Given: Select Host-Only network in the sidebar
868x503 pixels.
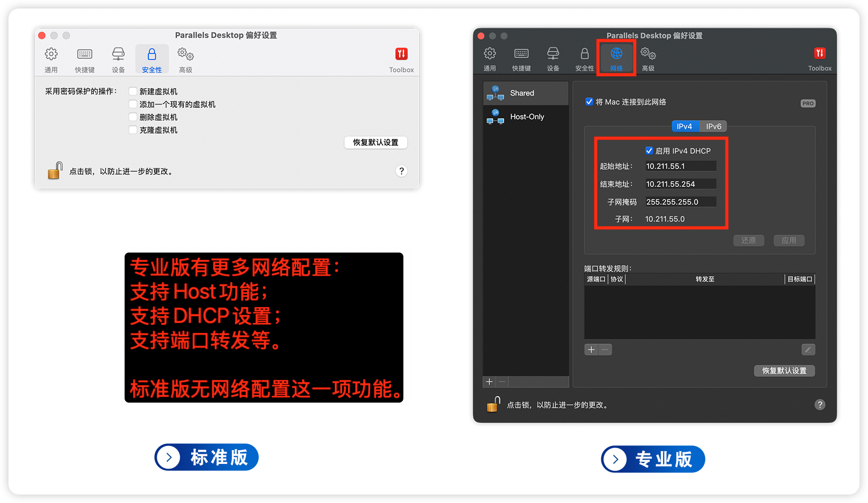Looking at the screenshot, I should tap(526, 117).
